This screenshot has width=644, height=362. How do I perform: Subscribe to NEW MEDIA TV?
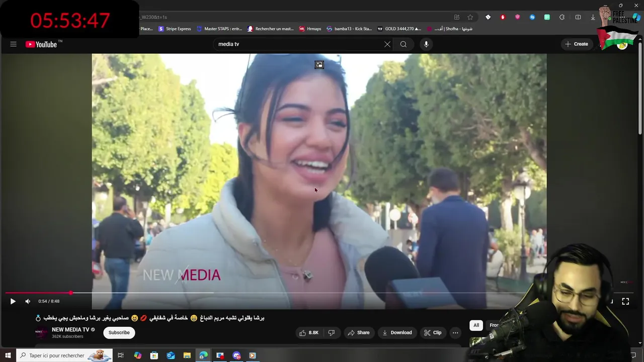click(119, 332)
